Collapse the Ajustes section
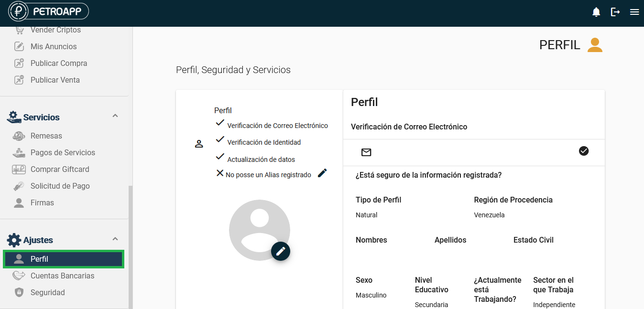644x309 pixels. (115, 239)
